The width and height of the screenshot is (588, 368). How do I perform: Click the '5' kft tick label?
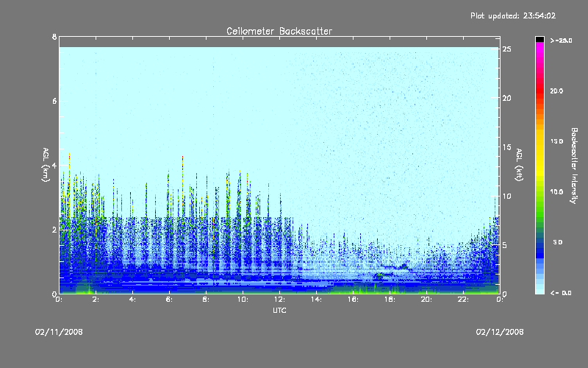505,245
